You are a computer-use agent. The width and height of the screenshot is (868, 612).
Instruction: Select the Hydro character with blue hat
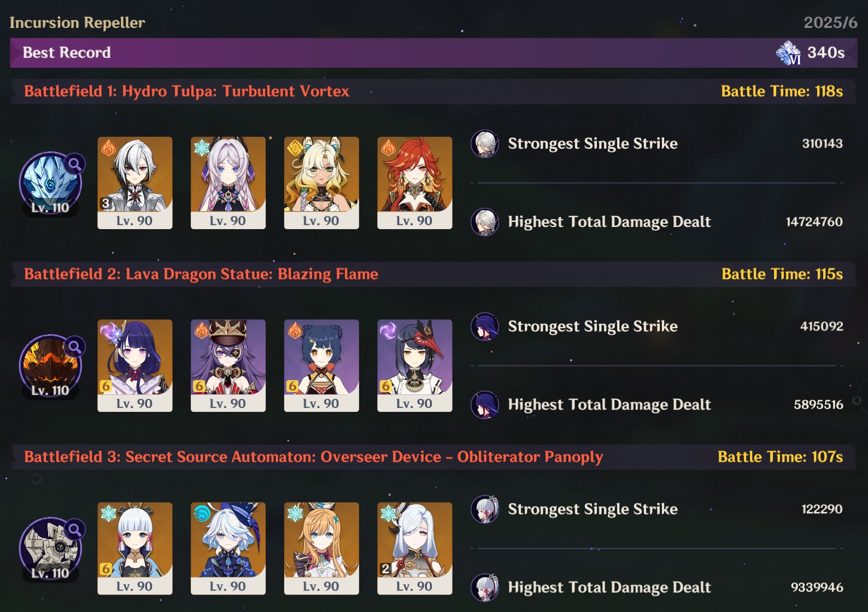coord(228,548)
